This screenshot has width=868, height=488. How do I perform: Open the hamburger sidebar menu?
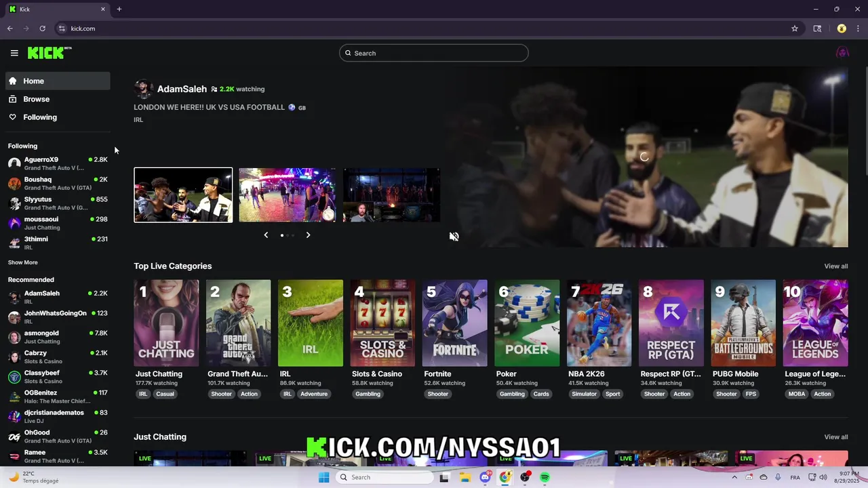pyautogui.click(x=14, y=53)
